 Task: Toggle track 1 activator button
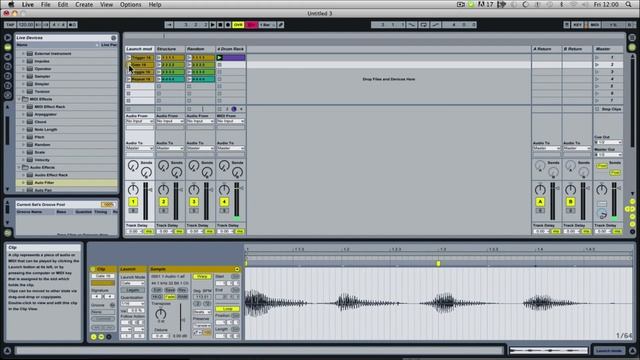[133, 202]
